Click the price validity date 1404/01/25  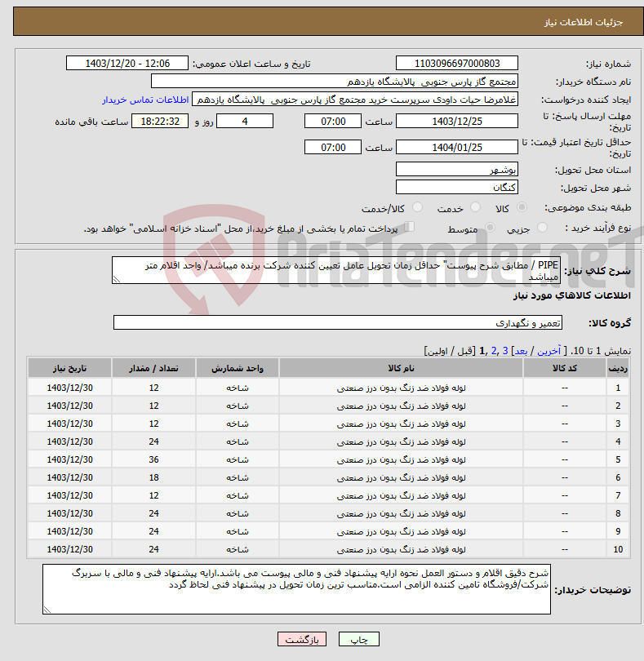[x=457, y=147]
